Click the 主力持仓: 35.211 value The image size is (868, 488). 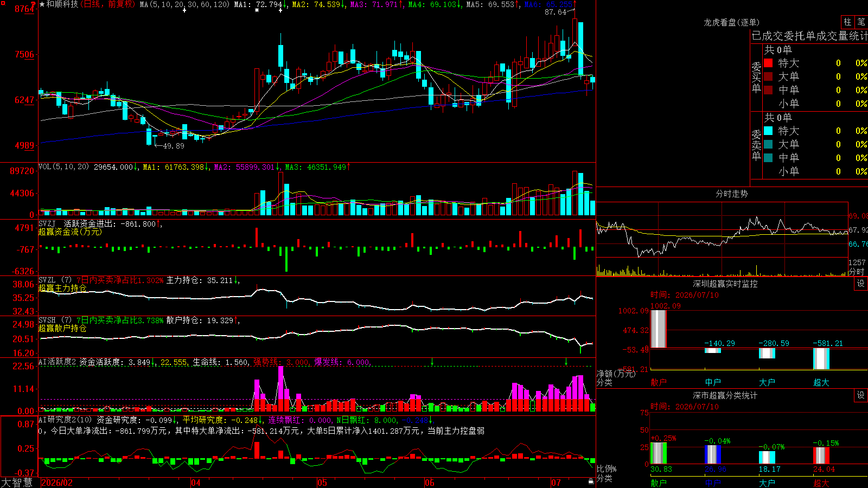coord(200,280)
